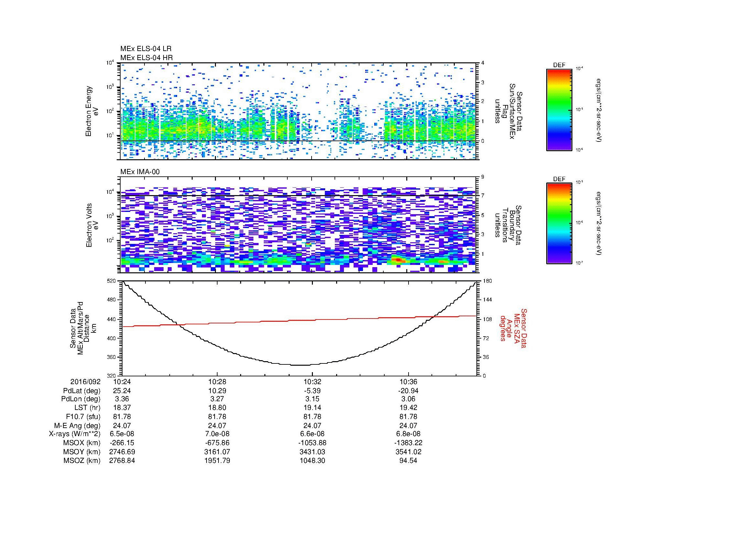Click MSOY value '3541.02'
The height and width of the screenshot is (534, 756).
point(408,452)
